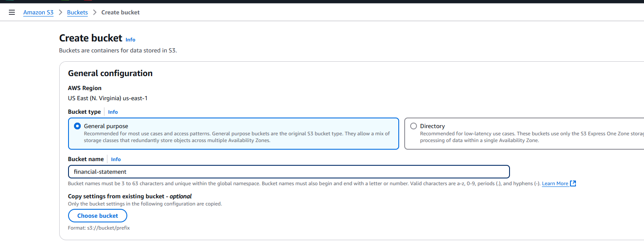Open the hamburger navigation menu
The image size is (644, 241).
[x=12, y=12]
